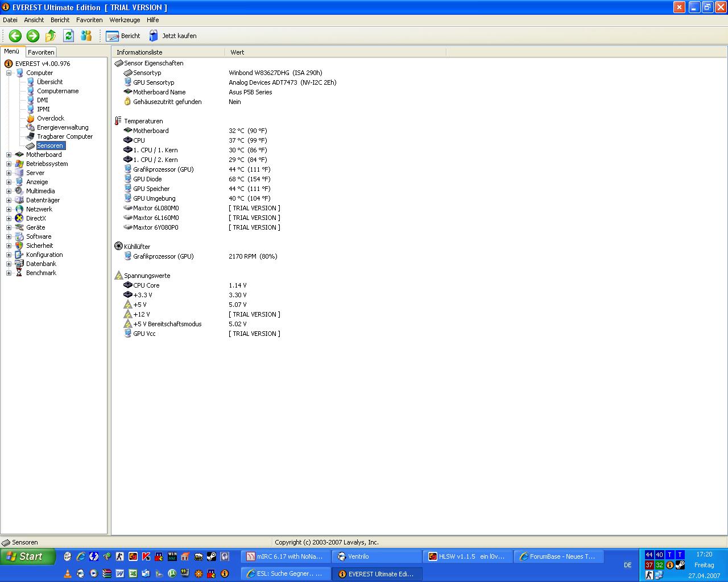Select Computername in the tree

[58, 91]
